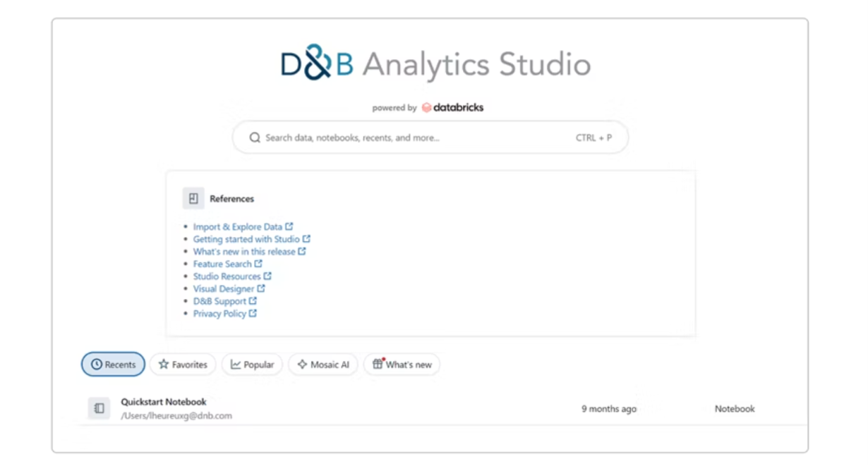Screen dimensions: 868x466
Task: Click the '9 months ago' timestamp
Action: (x=609, y=409)
